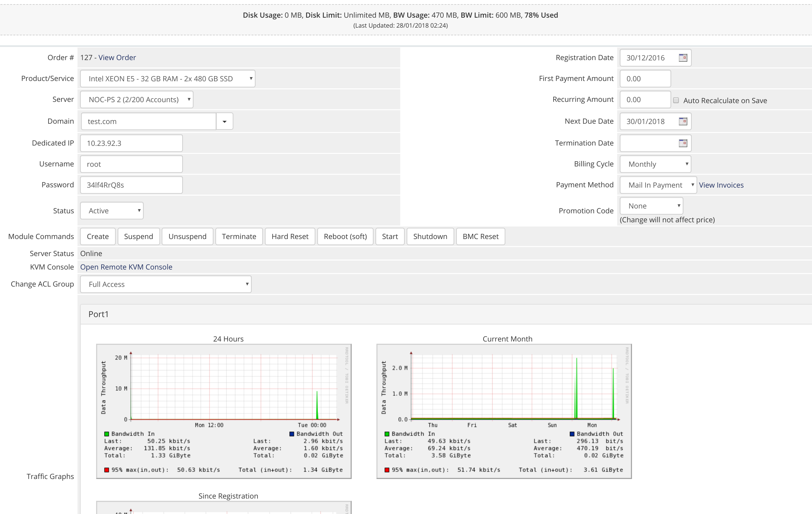Click the Domain dropdown caret button
812x514 pixels.
point(225,121)
